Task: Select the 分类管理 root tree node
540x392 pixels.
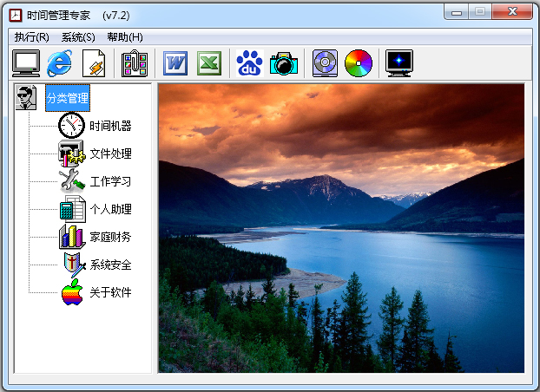Action: tap(68, 98)
